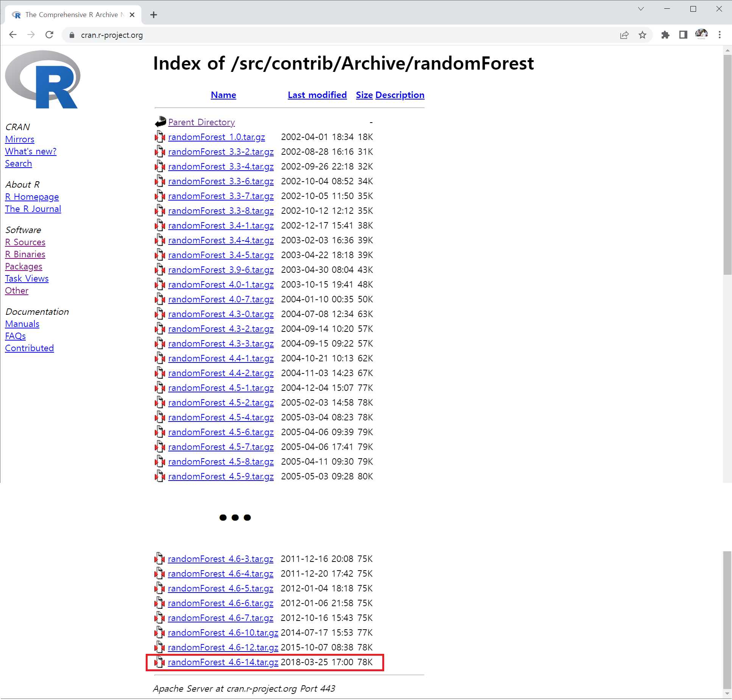Open the FAQs link
This screenshot has height=700, width=732.
tap(15, 336)
